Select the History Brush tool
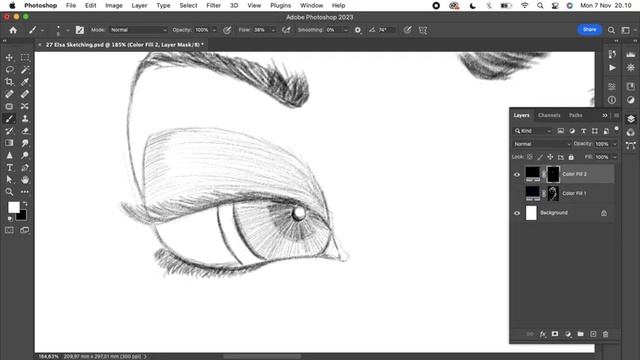This screenshot has width=640, height=360. pos(9,131)
